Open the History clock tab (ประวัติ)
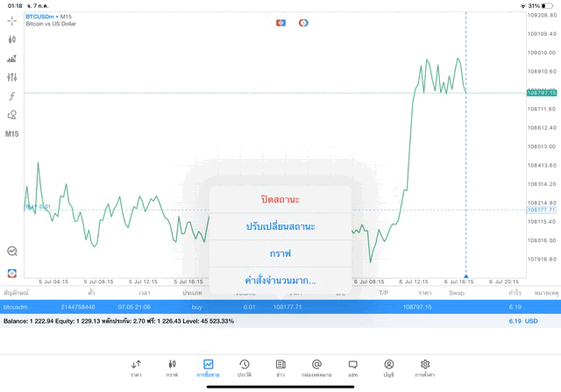Viewport: 561px width, 392px height. pos(245,367)
